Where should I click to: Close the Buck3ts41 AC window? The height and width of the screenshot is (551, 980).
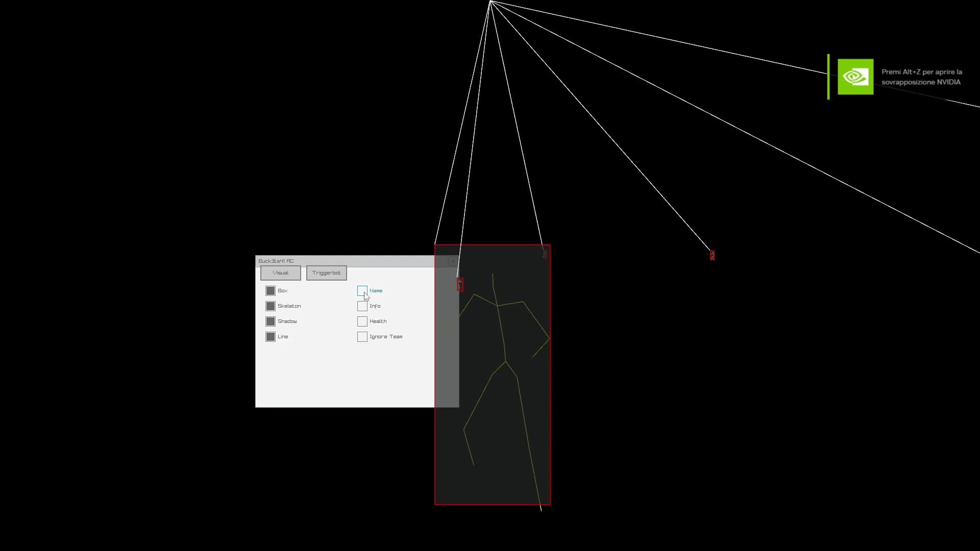[453, 261]
